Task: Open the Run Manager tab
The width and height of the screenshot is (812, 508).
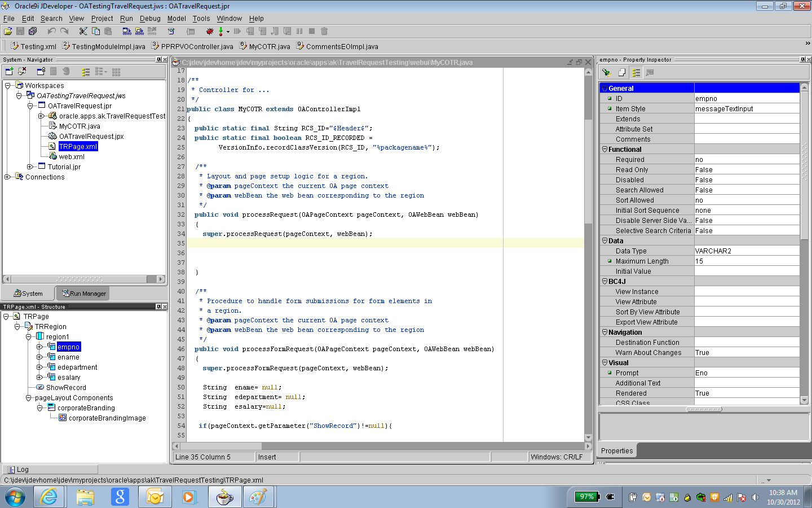Action: (83, 294)
